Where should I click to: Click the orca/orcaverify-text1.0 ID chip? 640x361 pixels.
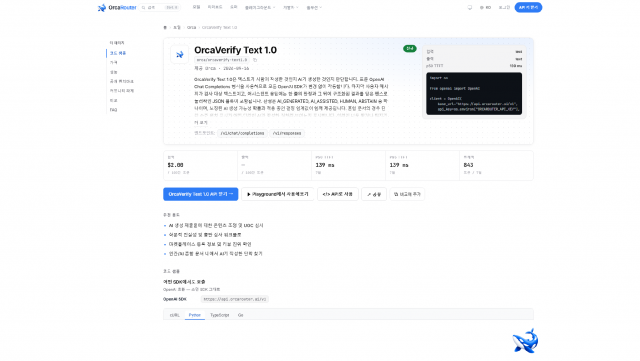click(222, 60)
